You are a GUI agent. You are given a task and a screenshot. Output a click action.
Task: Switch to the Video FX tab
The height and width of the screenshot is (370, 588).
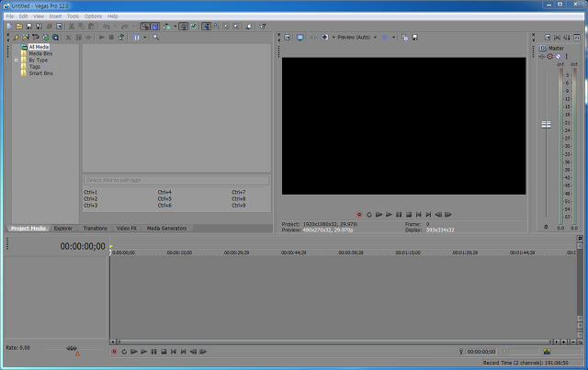click(x=127, y=229)
